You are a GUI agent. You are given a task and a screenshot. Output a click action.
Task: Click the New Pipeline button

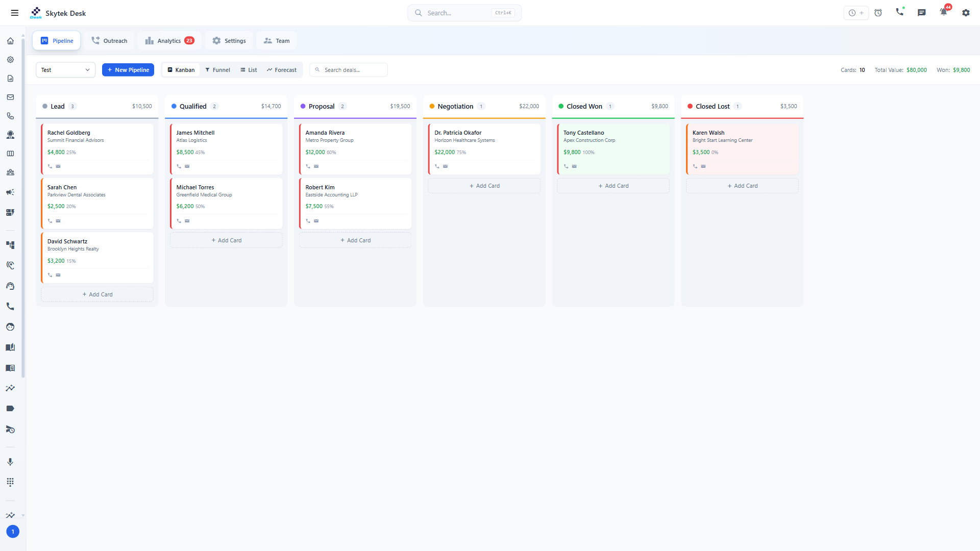point(128,70)
